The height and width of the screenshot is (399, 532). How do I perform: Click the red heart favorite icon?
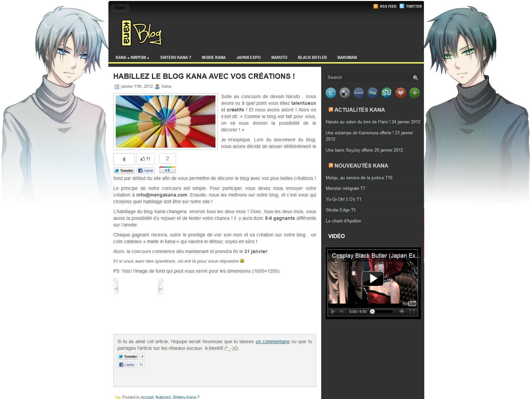click(401, 93)
